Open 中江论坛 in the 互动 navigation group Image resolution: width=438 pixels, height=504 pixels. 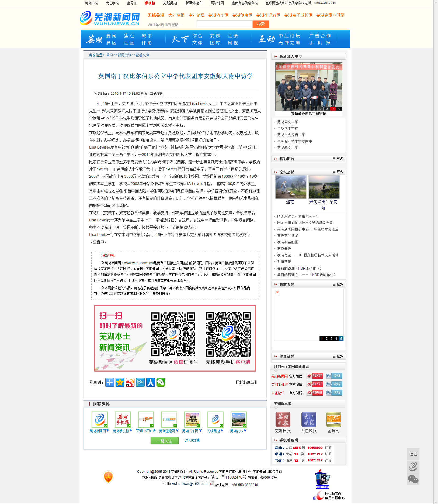(x=289, y=36)
